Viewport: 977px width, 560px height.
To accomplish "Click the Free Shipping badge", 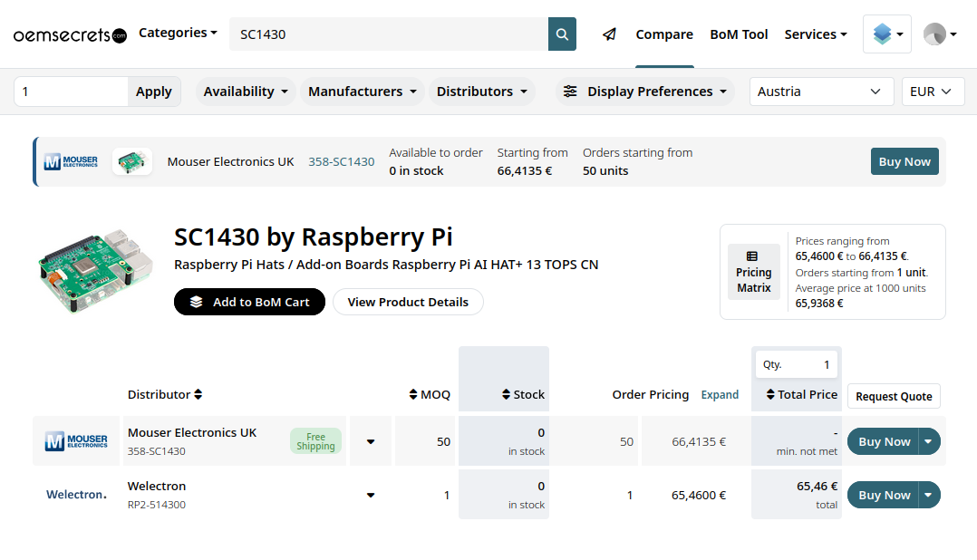I will pyautogui.click(x=316, y=441).
